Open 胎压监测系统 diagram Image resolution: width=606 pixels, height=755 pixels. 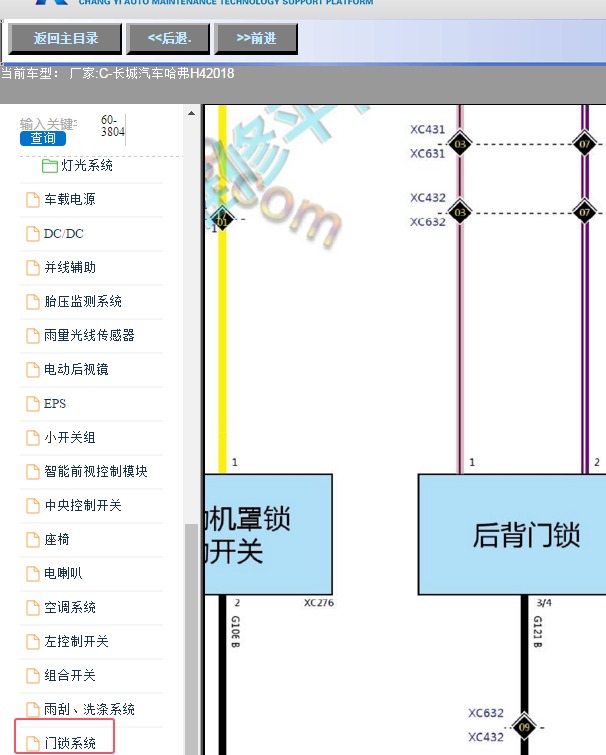click(83, 301)
